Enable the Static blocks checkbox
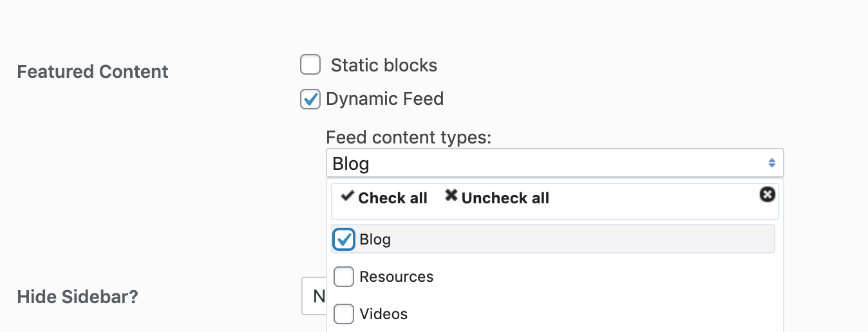Image resolution: width=868 pixels, height=332 pixels. 310,65
